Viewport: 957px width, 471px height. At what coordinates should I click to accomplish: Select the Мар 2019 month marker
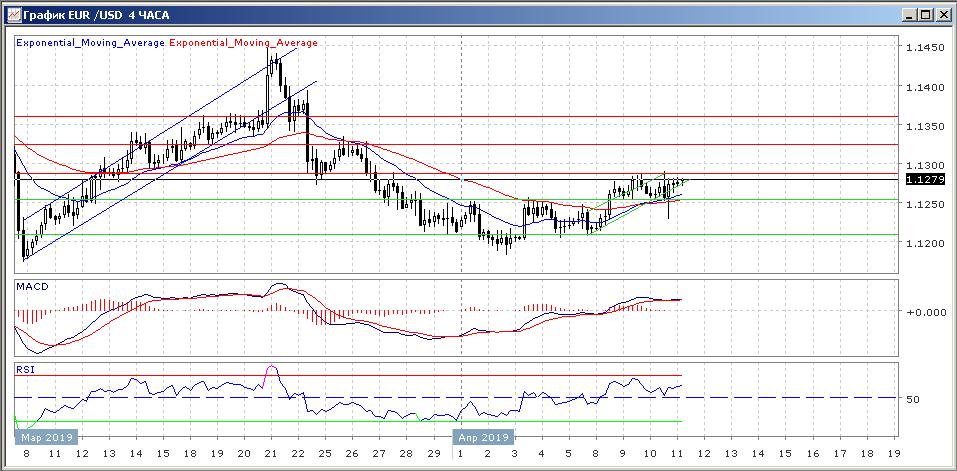46,438
